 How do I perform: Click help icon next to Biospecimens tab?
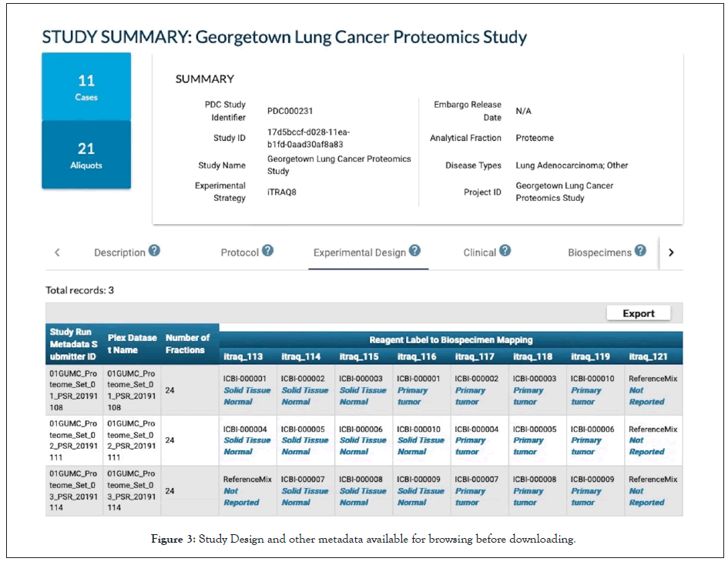(x=640, y=251)
